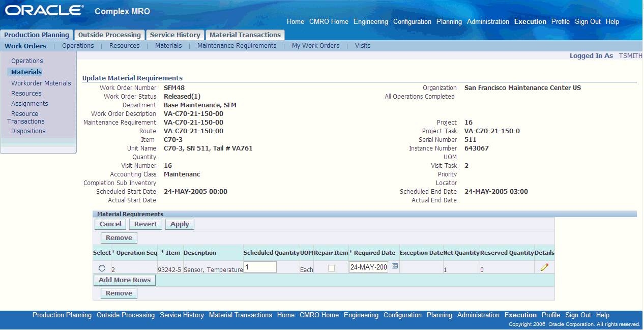Click Sign Out in the footer

click(578, 315)
